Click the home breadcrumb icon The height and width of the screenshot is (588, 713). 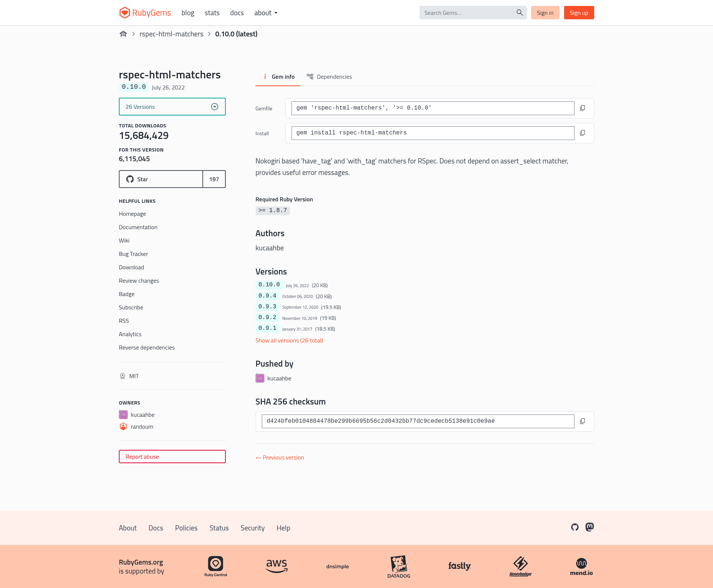tap(123, 34)
